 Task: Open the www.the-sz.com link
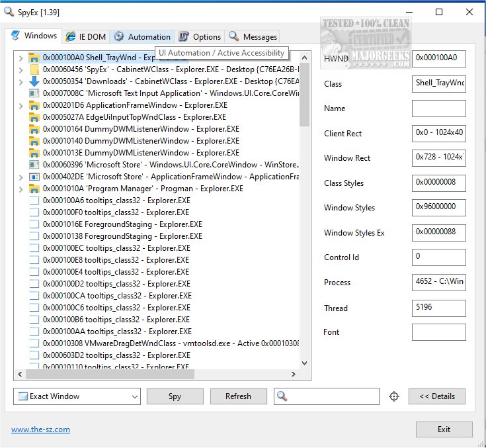(40, 429)
